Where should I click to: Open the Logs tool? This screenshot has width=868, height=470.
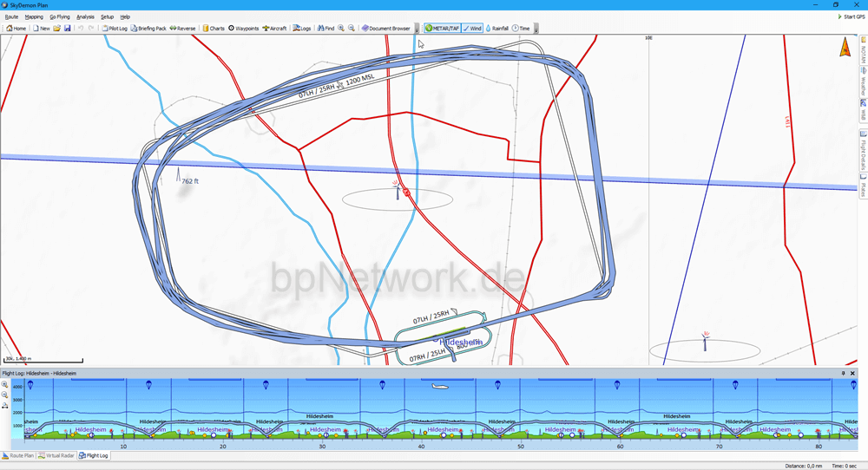[x=302, y=29]
